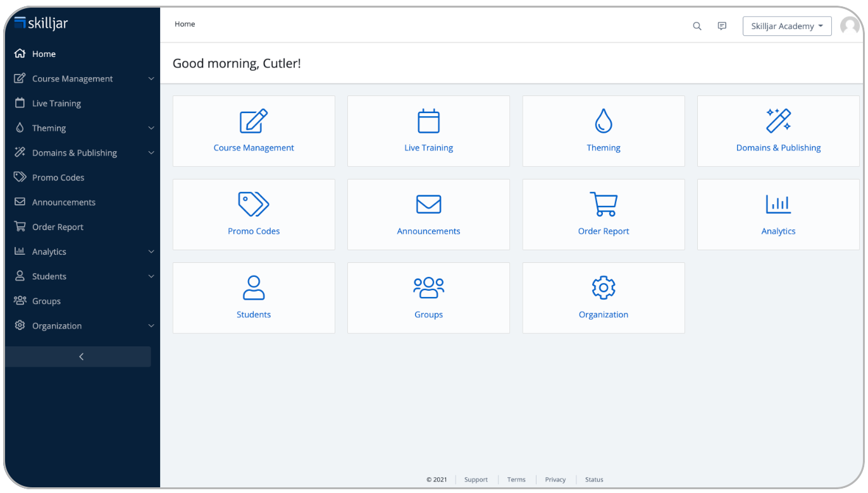Open the Announcements envelope tile
Viewport: 868px width, 493px height.
pos(428,214)
